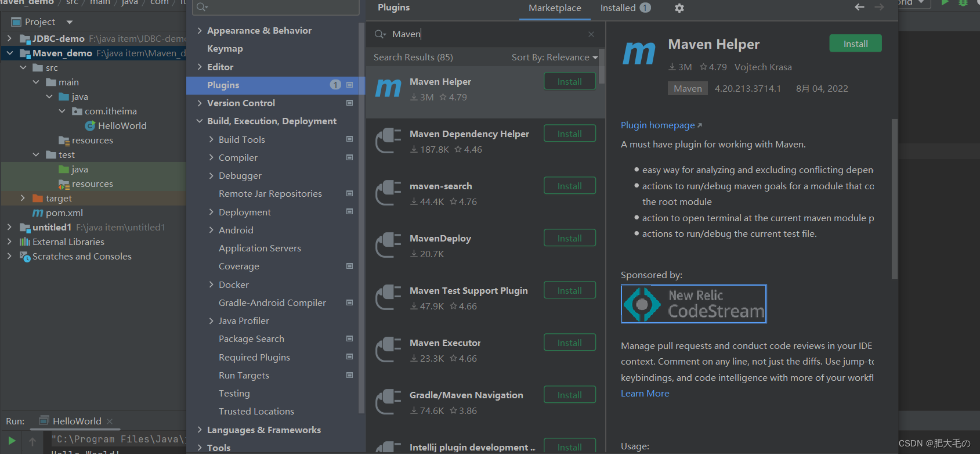Viewport: 980px width, 454px height.
Task: Install Maven Executor plugin
Action: (x=570, y=343)
